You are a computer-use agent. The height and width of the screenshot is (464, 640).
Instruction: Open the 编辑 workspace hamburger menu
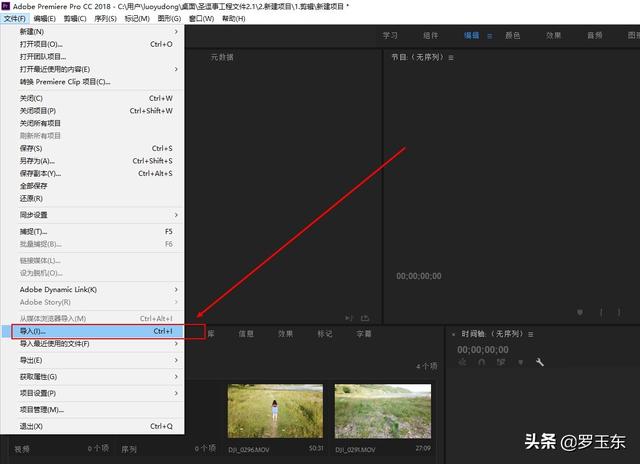489,36
